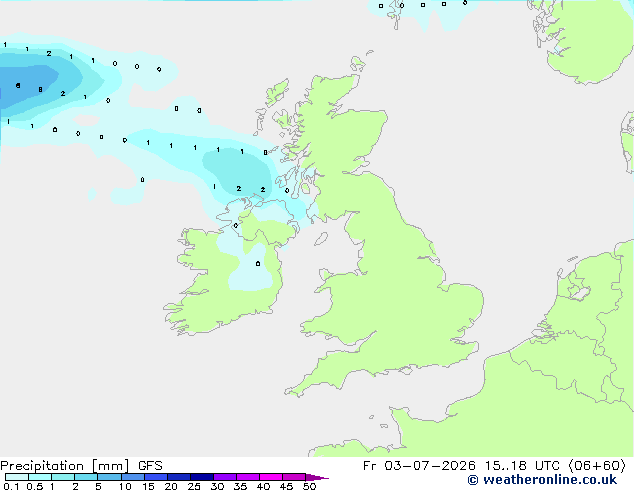Click the "35" legend scale label
This screenshot has height=490, width=634.
point(240,486)
